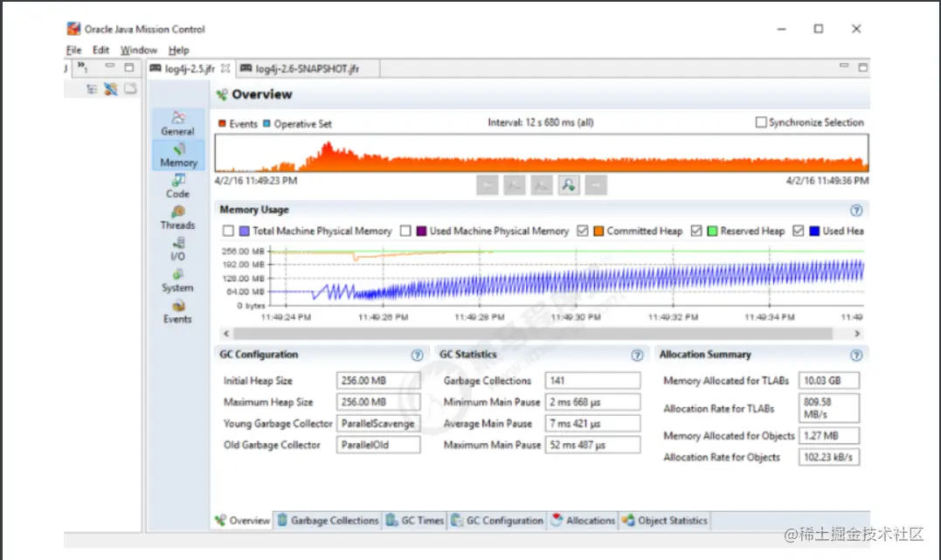Maximize the editor area

coord(863,67)
